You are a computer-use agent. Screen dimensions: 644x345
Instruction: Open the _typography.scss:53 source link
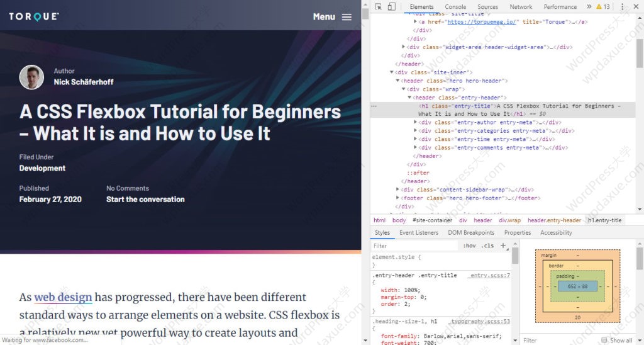tap(480, 321)
